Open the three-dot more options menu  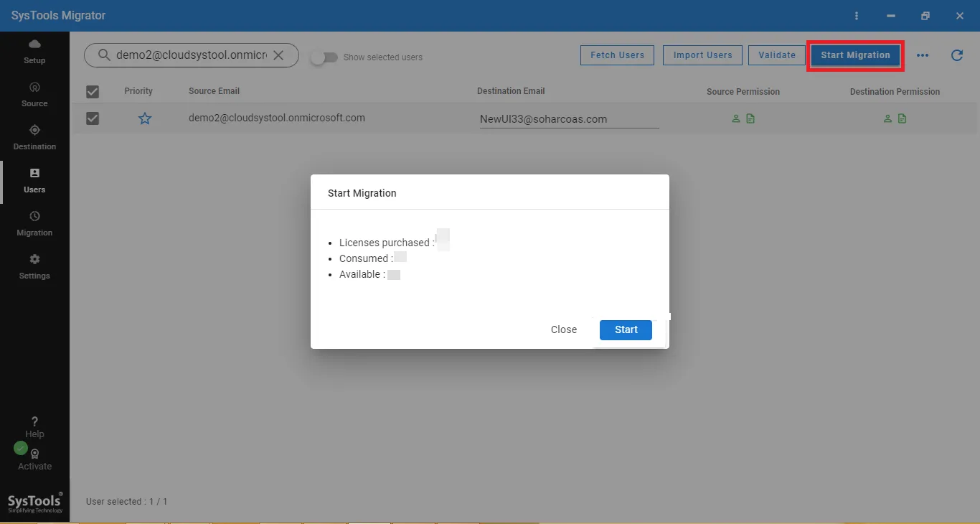(x=923, y=55)
